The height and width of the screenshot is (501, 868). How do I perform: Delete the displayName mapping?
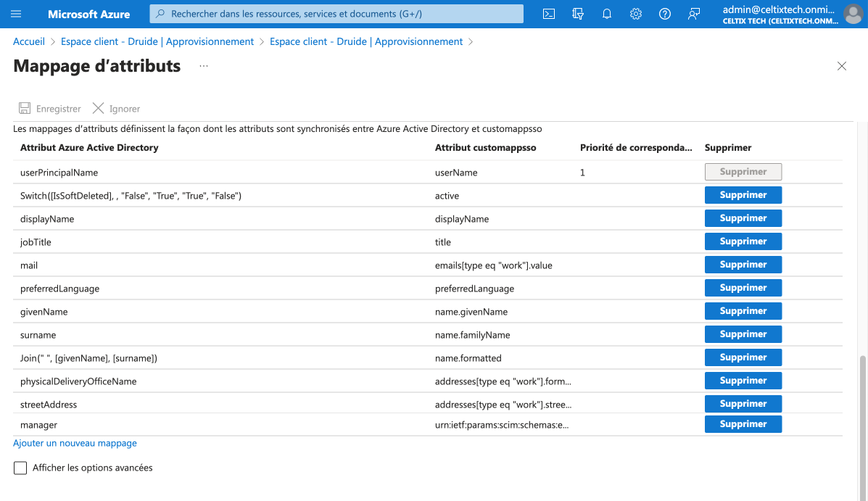click(x=743, y=218)
